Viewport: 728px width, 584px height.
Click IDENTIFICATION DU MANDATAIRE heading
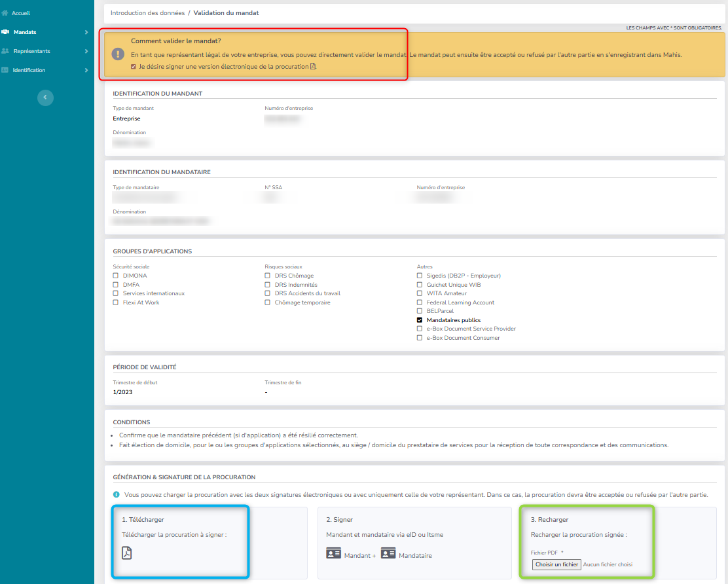click(x=162, y=172)
